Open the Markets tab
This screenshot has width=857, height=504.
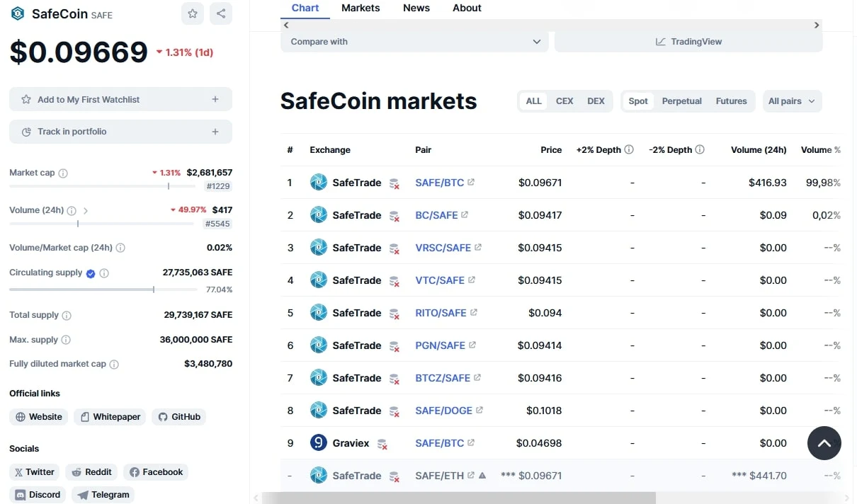[361, 8]
